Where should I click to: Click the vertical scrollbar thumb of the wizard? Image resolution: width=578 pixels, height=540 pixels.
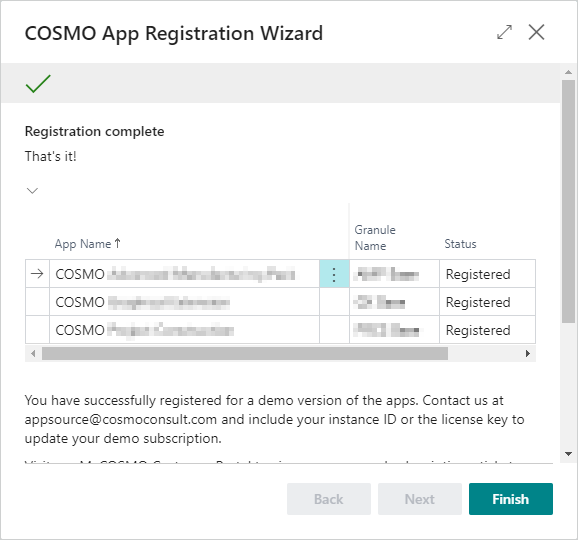click(568, 202)
